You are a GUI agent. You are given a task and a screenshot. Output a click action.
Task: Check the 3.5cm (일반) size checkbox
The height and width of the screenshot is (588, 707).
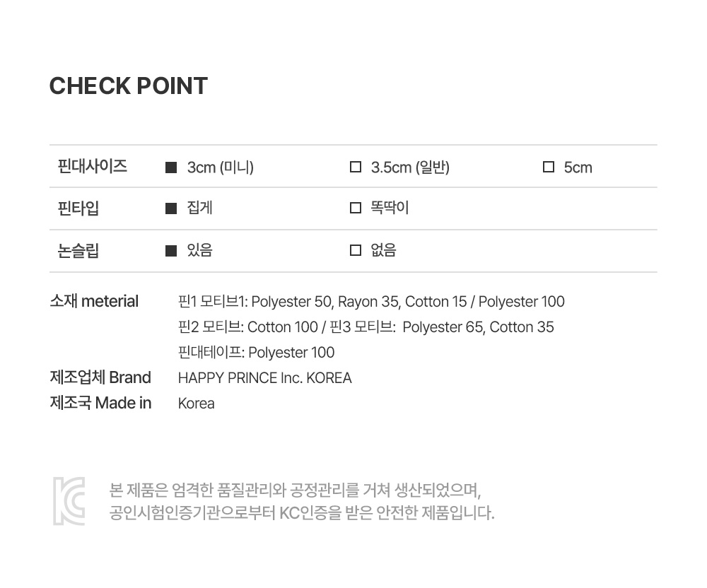(356, 167)
